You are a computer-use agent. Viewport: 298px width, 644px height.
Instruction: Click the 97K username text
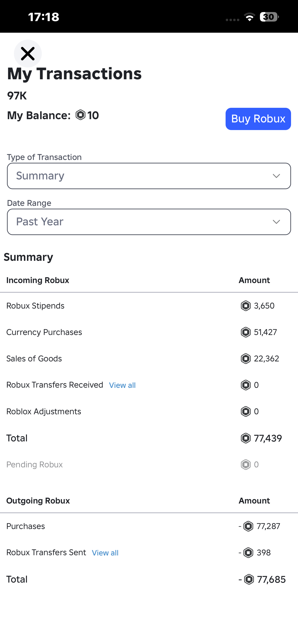coord(17,96)
